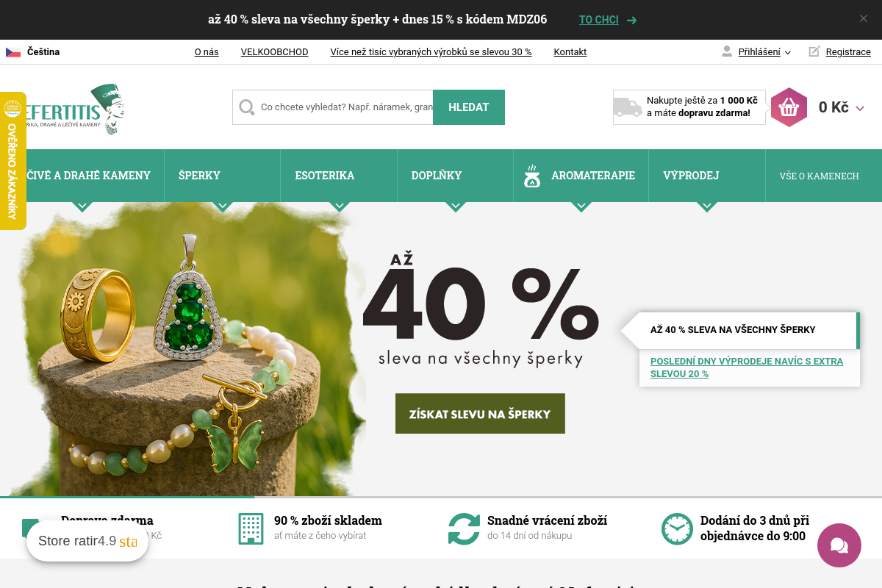
Task: Click the HLEDAT search button
Action: pyautogui.click(x=469, y=107)
